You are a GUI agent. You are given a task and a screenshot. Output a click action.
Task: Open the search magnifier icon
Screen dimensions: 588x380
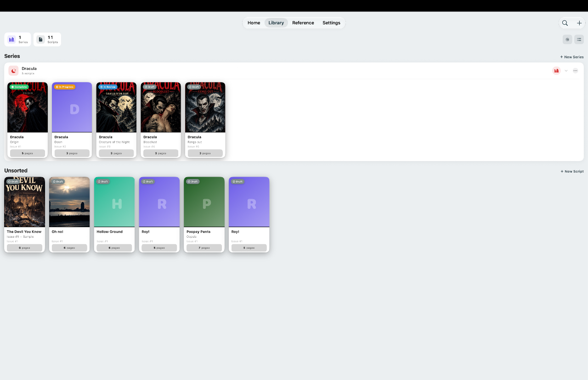tap(565, 23)
